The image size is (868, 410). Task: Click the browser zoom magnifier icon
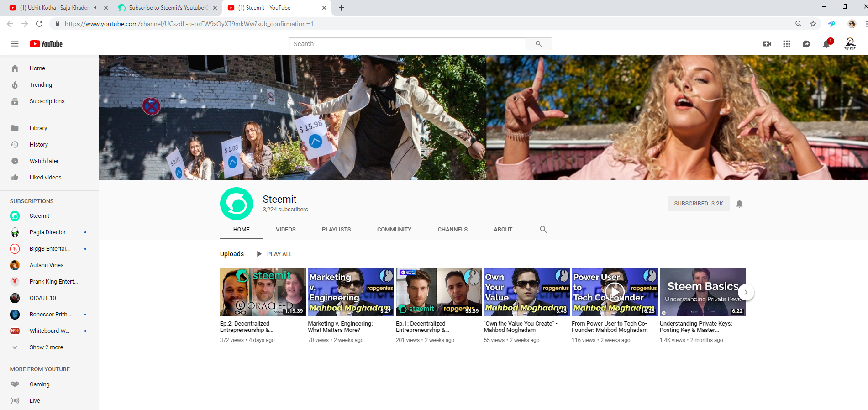[799, 24]
